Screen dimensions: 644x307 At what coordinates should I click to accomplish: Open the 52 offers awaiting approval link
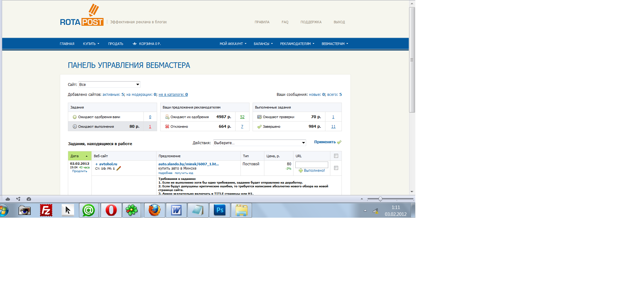[242, 117]
